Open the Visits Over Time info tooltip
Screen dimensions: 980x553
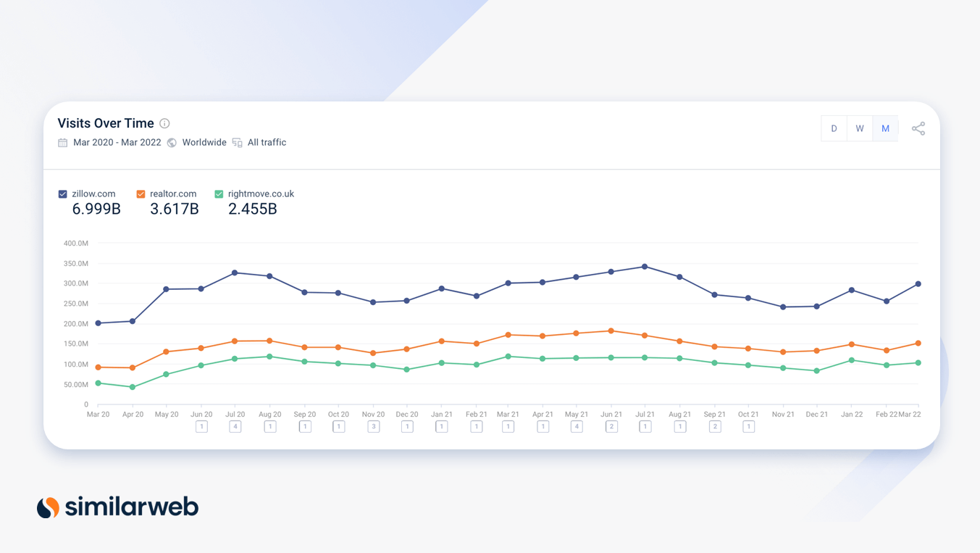point(164,123)
